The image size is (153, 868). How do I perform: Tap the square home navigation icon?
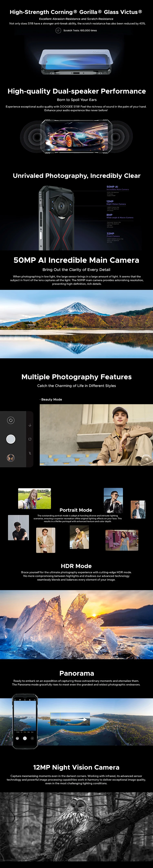coord(30,439)
